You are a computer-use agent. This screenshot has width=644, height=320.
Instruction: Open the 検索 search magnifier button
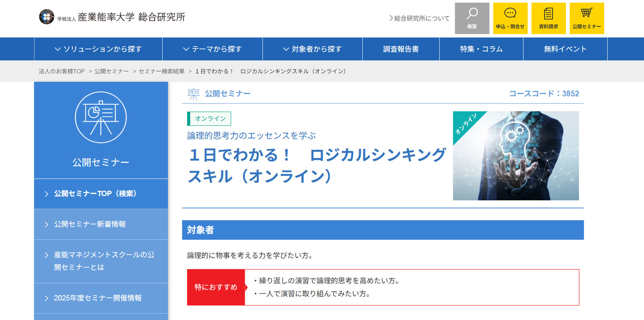click(472, 18)
